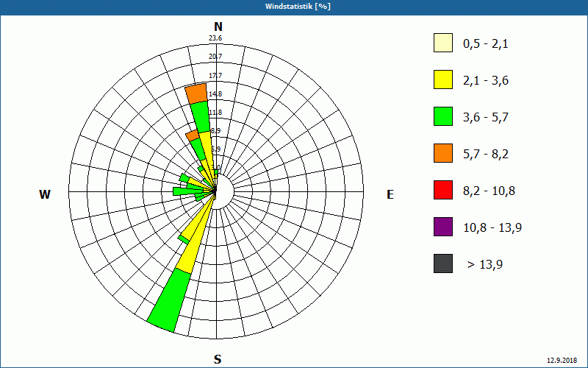Click the '3,6 - 5,7' legend label
The width and height of the screenshot is (588, 368).
click(486, 118)
